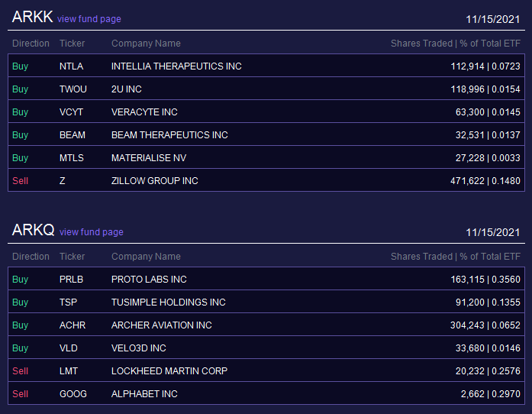Select the ACHR Archer Aviation row

click(266, 325)
